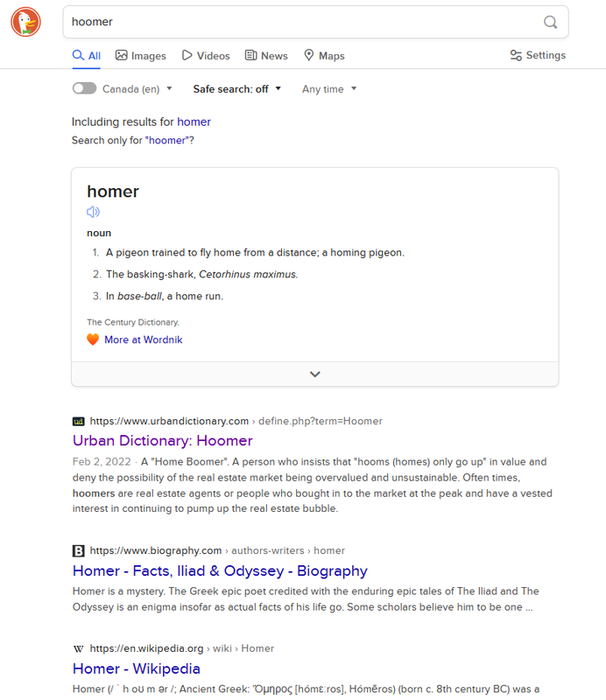Open the Maps tab
Viewport: 606px width, 700px height.
324,56
